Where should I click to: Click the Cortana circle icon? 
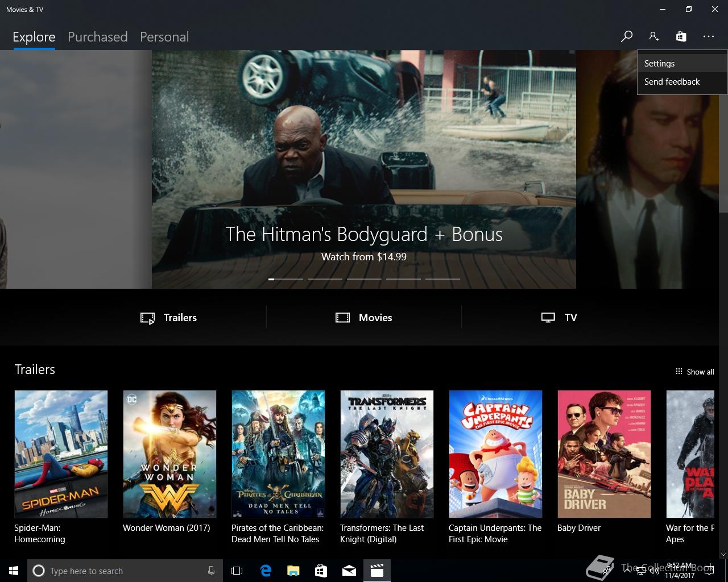pos(39,571)
